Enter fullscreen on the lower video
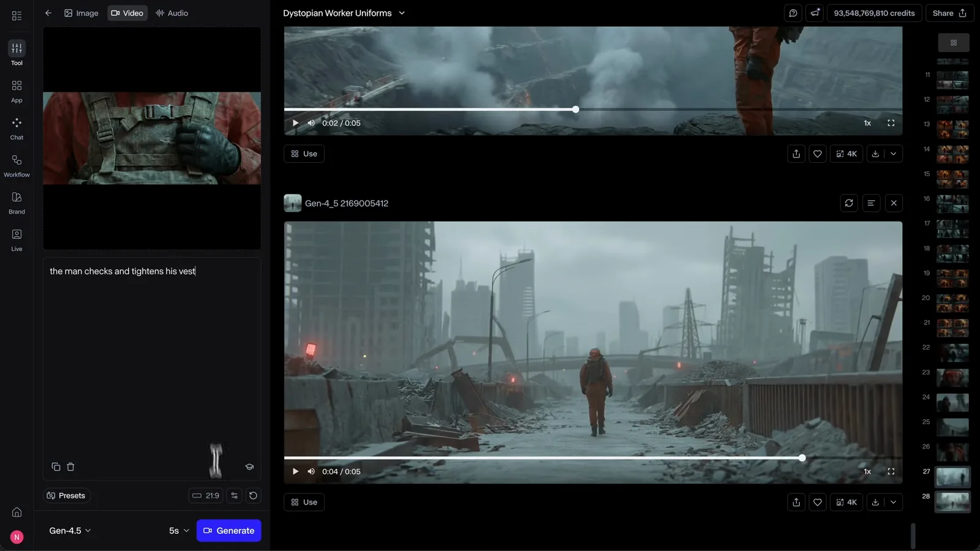This screenshot has height=551, width=980. coord(891,471)
